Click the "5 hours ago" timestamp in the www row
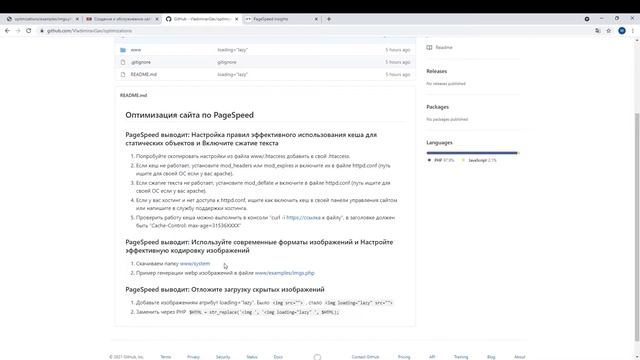The height and width of the screenshot is (360, 640). tap(398, 50)
